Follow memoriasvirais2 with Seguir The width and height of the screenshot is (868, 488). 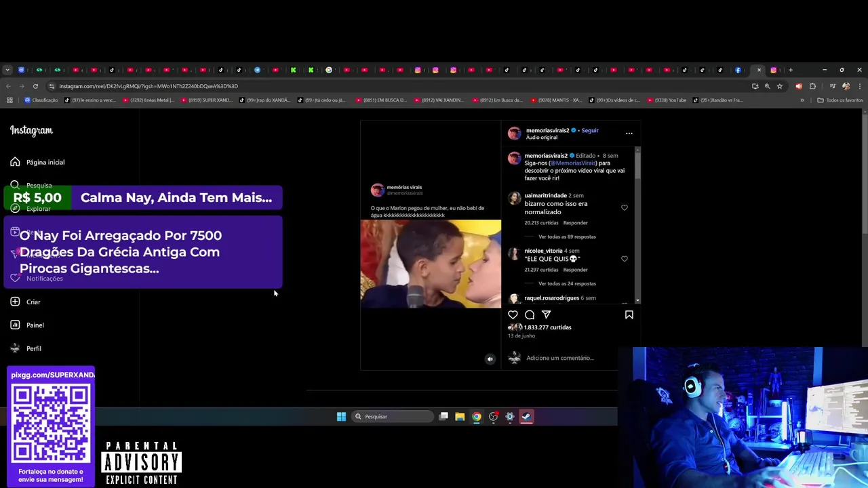coord(590,130)
